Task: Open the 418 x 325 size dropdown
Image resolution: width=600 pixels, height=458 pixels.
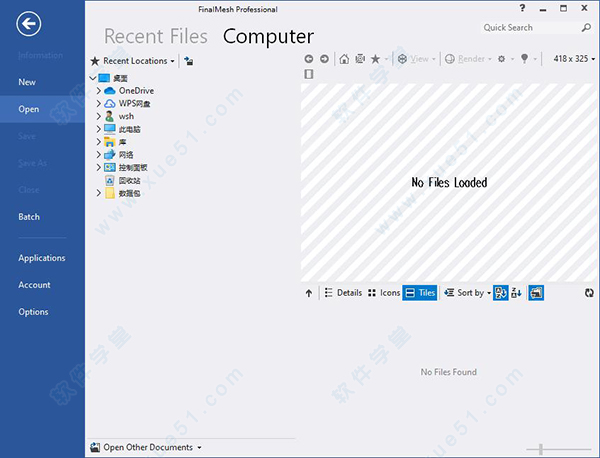Action: tap(574, 59)
